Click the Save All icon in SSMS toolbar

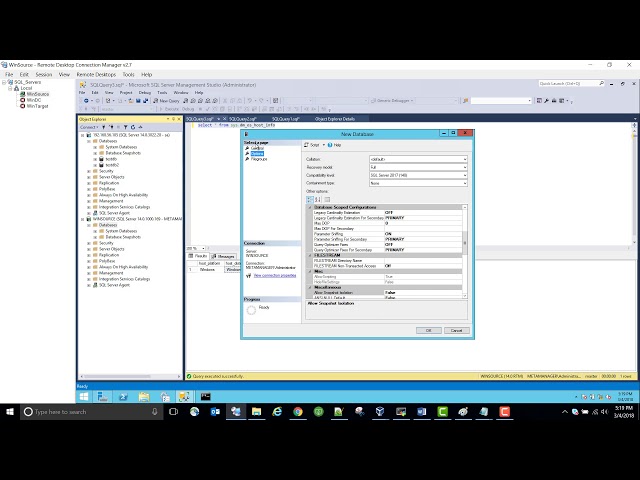(x=145, y=100)
